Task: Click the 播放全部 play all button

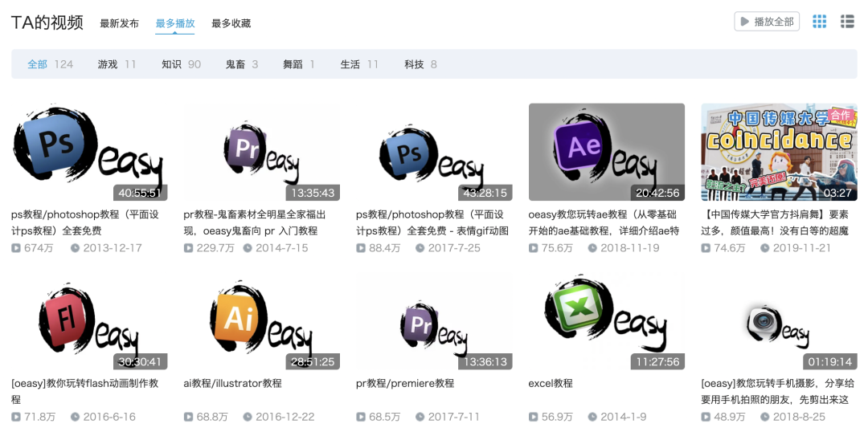Action: coord(767,22)
